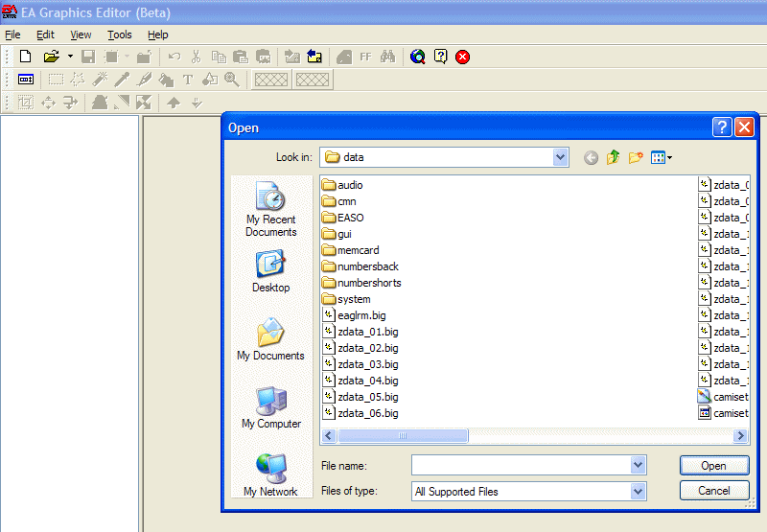Image resolution: width=767 pixels, height=532 pixels.
Task: Open the Files of type dropdown
Action: [639, 491]
